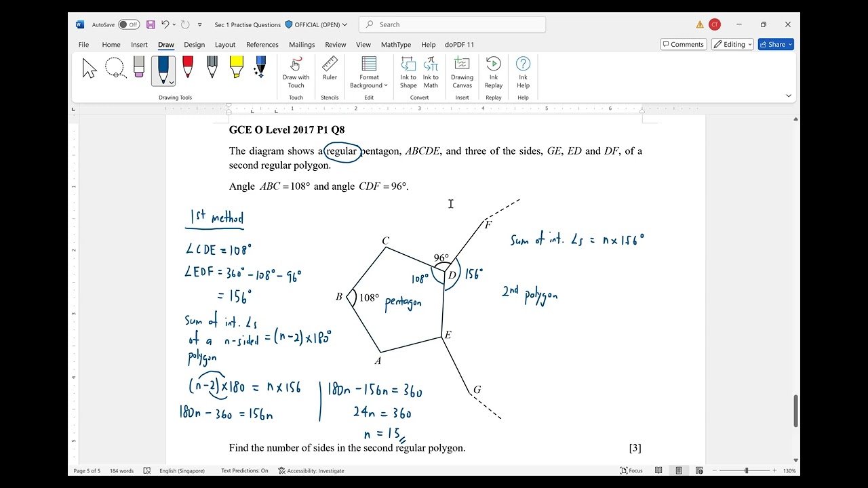The height and width of the screenshot is (488, 868).
Task: Click the Sec 1 Practise Questions title
Action: (x=248, y=24)
